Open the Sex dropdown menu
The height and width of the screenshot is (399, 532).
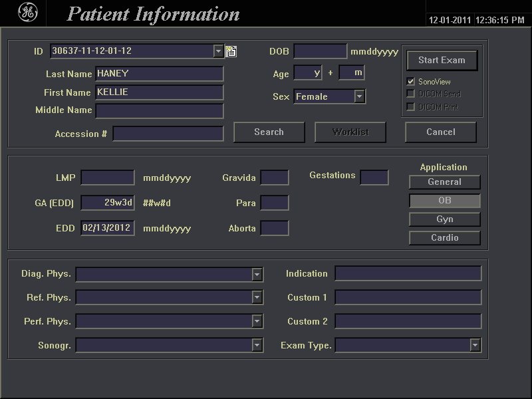[359, 96]
